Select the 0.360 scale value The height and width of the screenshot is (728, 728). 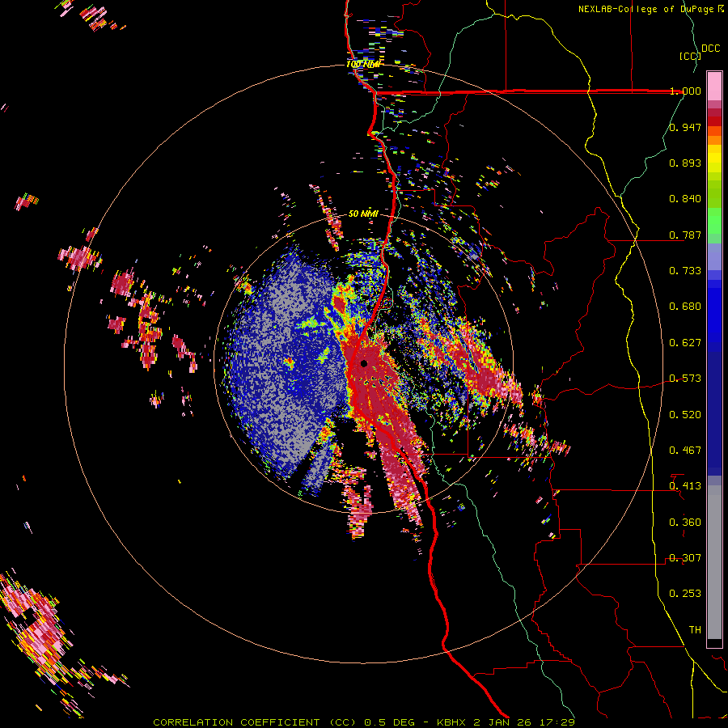coord(685,523)
